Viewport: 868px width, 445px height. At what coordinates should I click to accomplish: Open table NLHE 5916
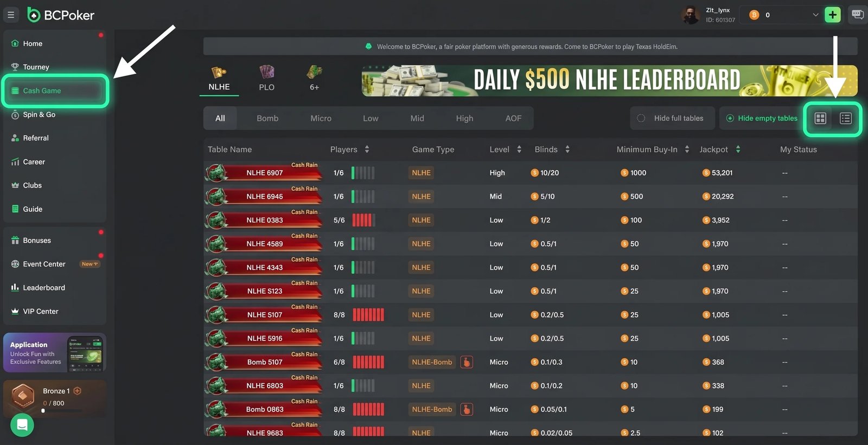[x=531, y=338]
